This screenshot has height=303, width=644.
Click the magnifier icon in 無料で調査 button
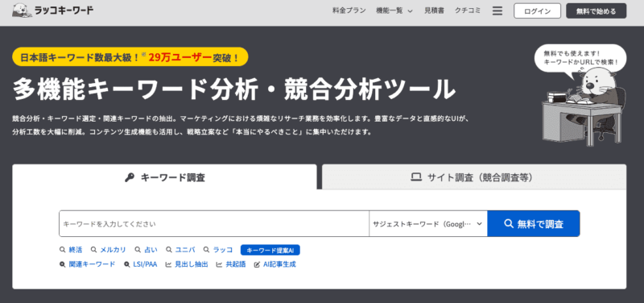tap(509, 224)
